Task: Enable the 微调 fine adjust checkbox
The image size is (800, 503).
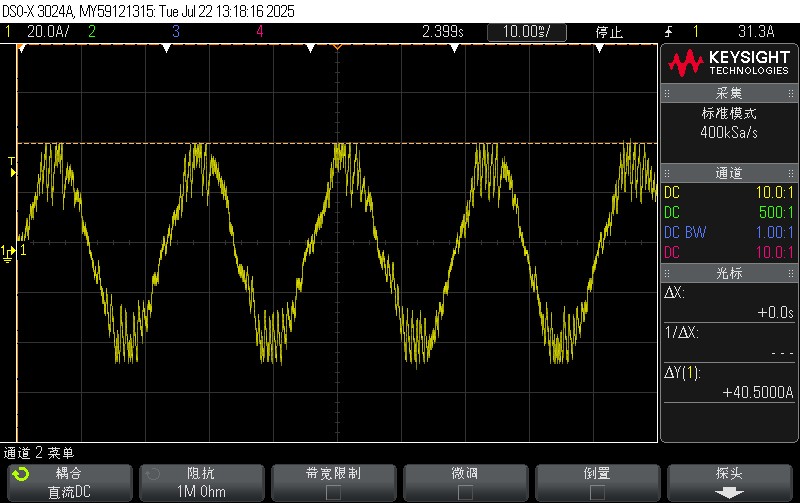Action: (x=465, y=492)
